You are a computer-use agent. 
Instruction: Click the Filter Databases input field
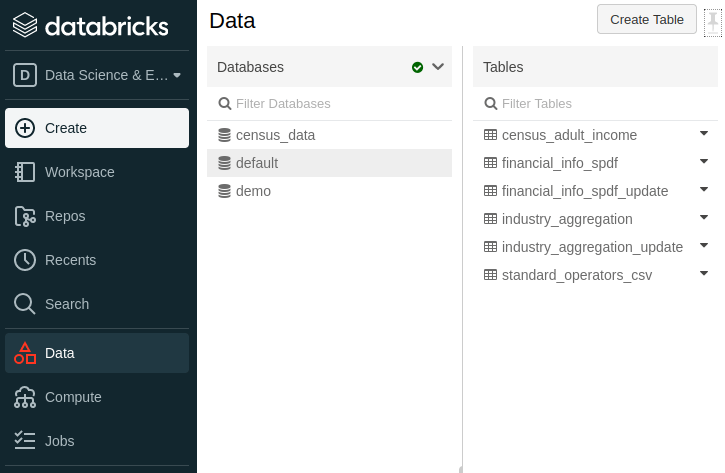[x=330, y=103]
